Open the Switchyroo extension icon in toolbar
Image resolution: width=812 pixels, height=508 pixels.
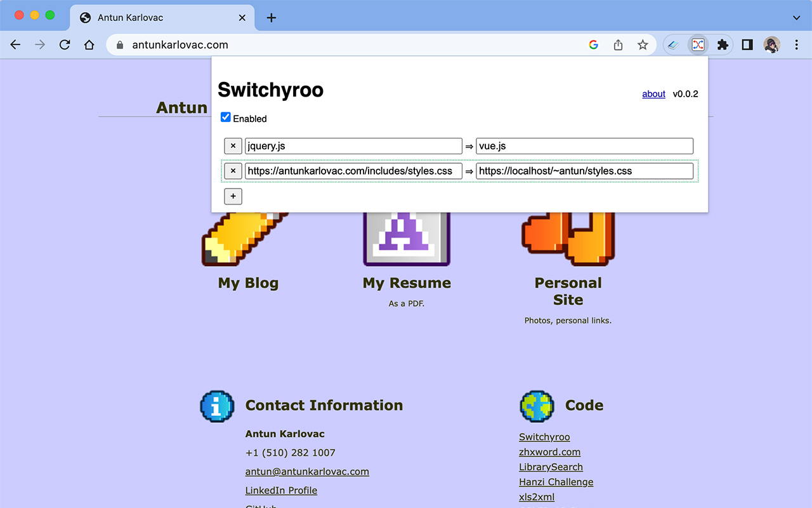coord(698,44)
